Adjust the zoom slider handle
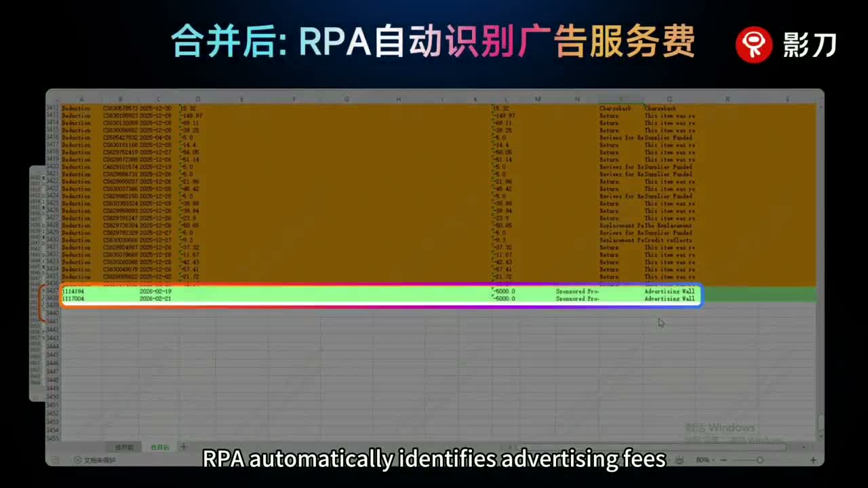 (x=760, y=460)
